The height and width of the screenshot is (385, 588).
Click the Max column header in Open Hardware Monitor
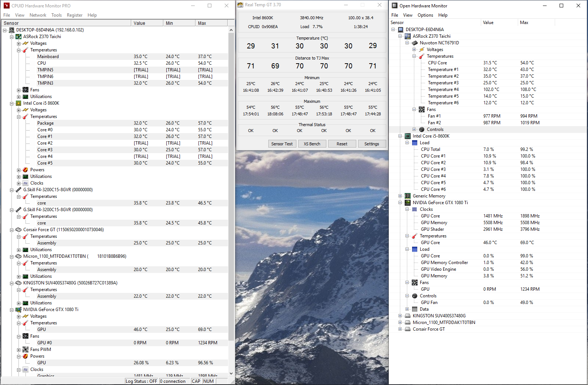click(536, 23)
